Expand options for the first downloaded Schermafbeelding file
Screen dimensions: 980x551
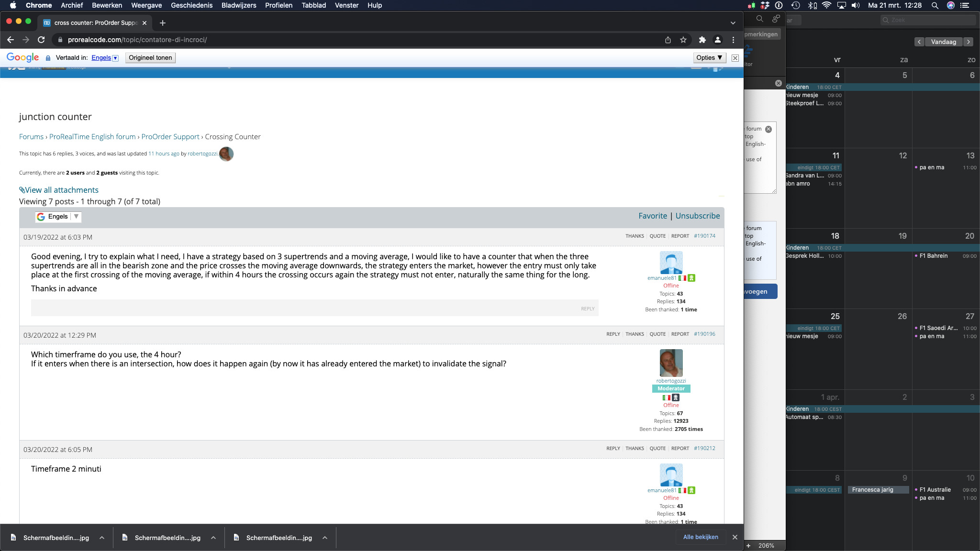coord(102,538)
